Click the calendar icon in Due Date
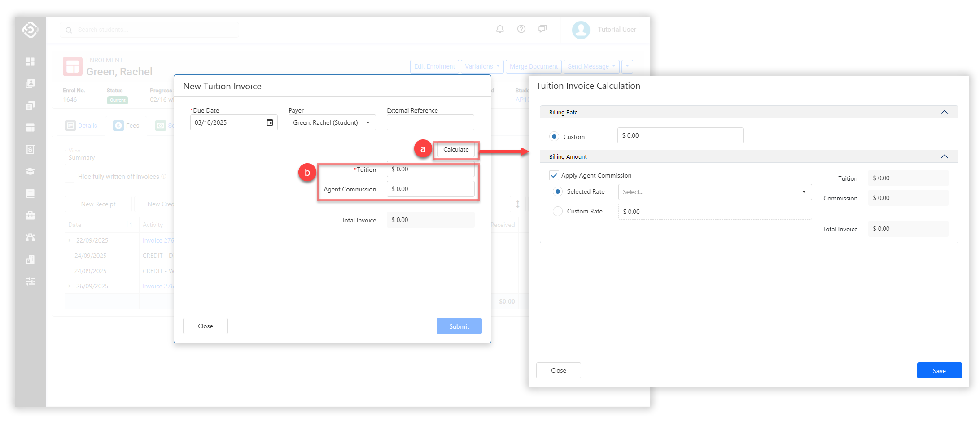This screenshot has height=426, width=980. 270,122
